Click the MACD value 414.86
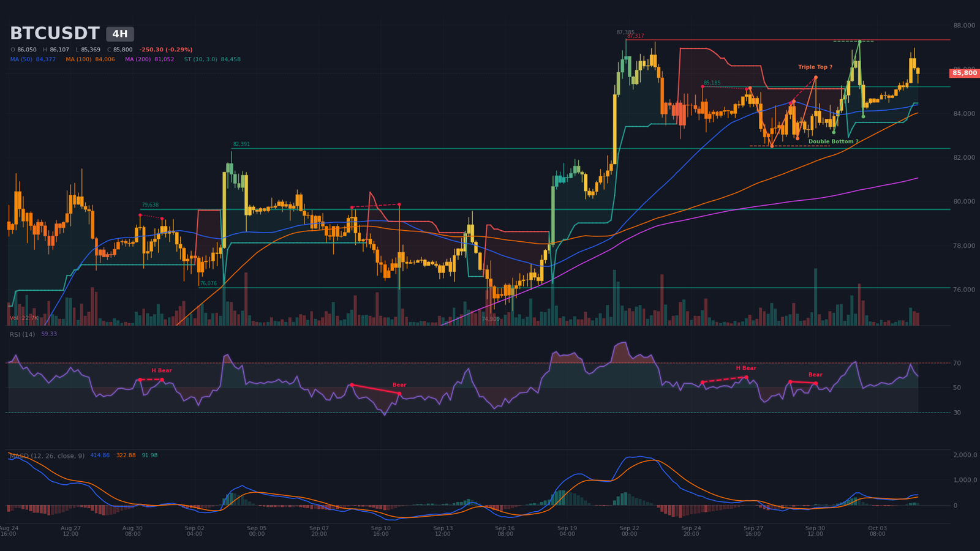This screenshot has height=551, width=980. pyautogui.click(x=100, y=455)
